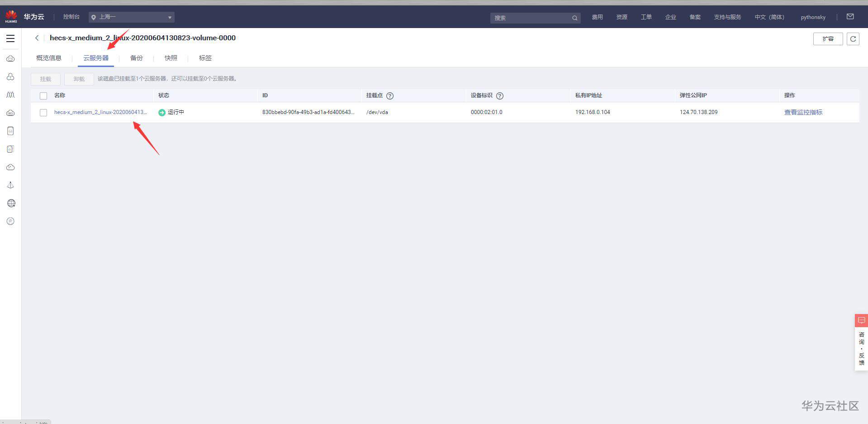Switch to the 概览信息 tab
This screenshot has width=868, height=424.
49,58
